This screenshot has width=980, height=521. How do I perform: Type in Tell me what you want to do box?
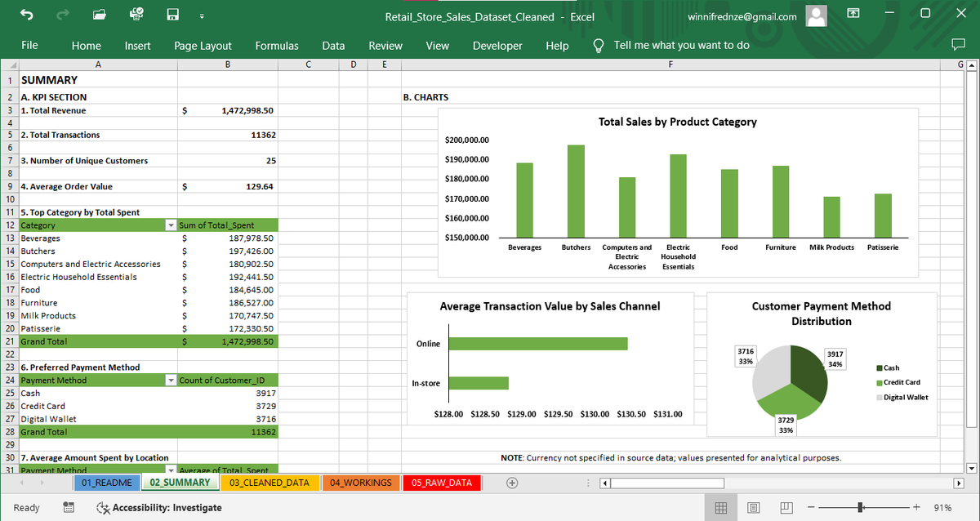pyautogui.click(x=681, y=45)
